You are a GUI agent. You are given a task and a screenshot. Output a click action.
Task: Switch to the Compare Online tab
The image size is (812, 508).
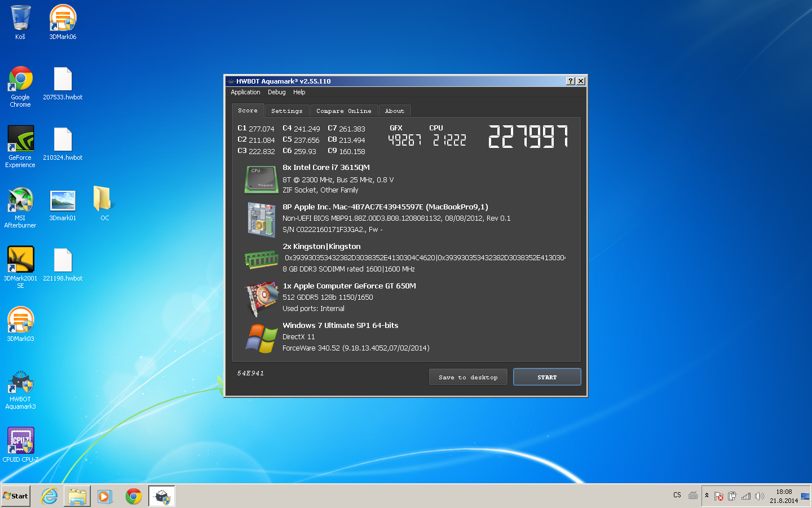point(344,111)
